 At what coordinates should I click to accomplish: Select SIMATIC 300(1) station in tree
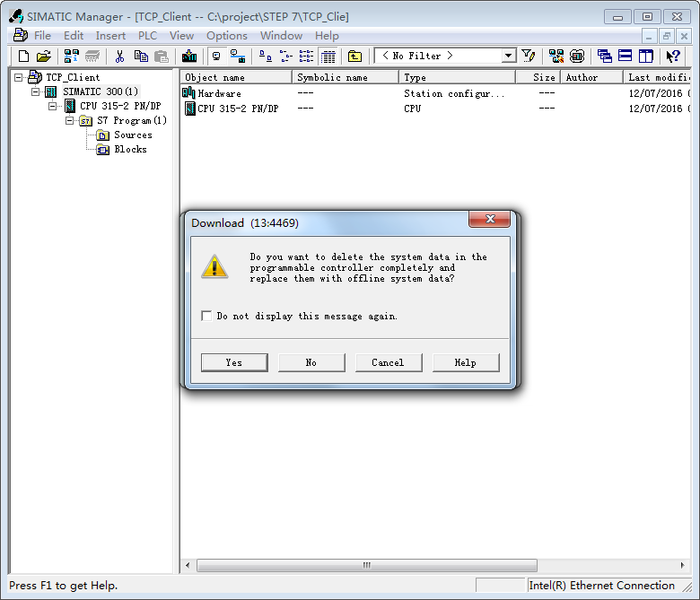[101, 91]
